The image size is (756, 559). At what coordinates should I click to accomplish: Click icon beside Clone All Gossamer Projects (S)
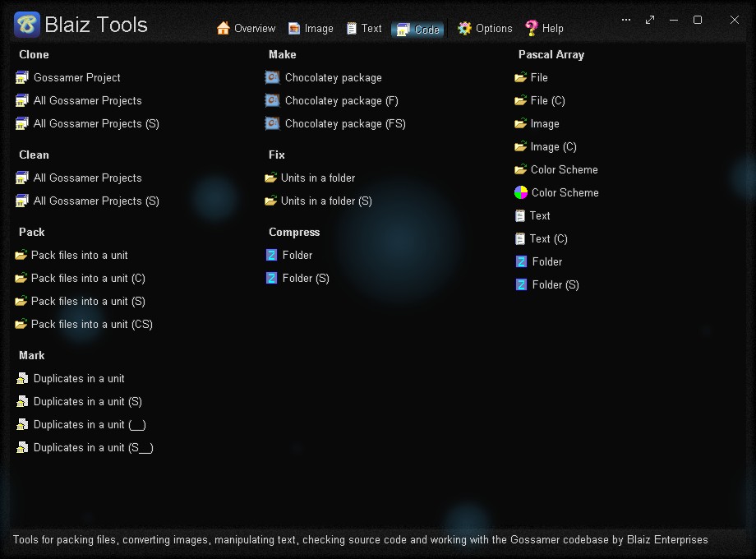(x=21, y=123)
